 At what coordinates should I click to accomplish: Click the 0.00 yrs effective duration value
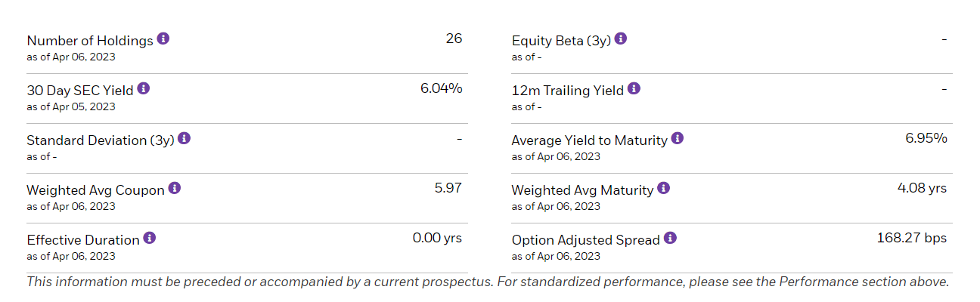click(x=437, y=238)
